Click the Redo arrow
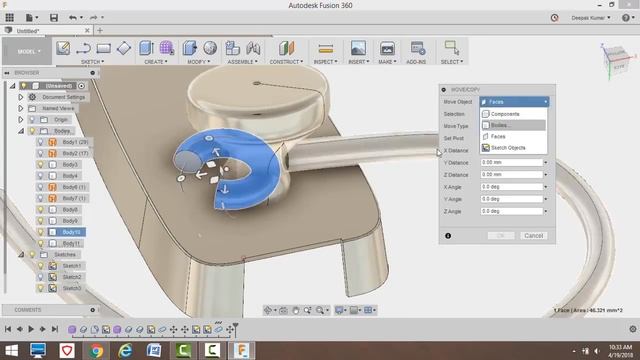This screenshot has height=360, width=640. [x=94, y=18]
